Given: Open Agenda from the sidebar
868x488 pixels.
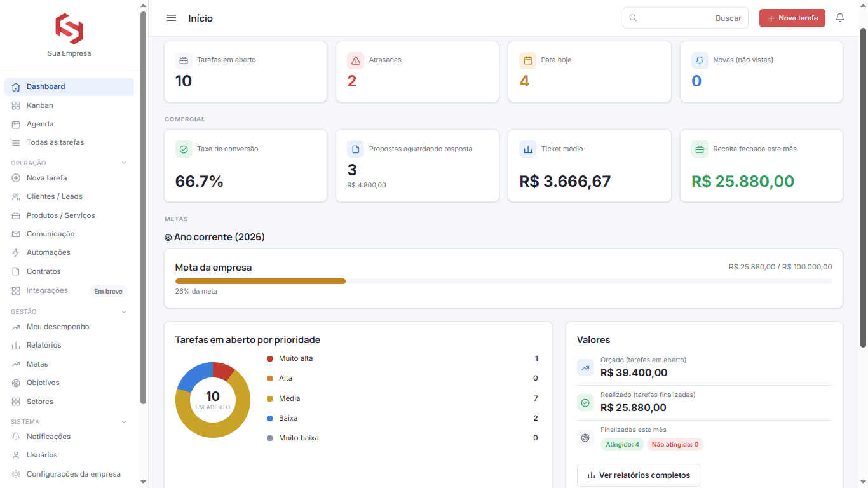Looking at the screenshot, I should click(x=69, y=124).
